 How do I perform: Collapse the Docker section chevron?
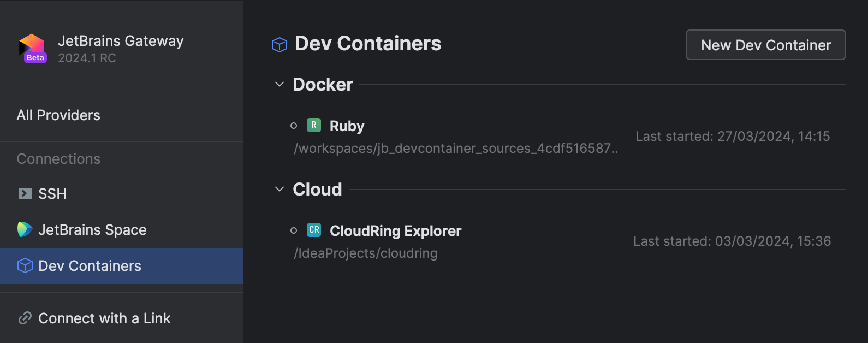point(280,84)
